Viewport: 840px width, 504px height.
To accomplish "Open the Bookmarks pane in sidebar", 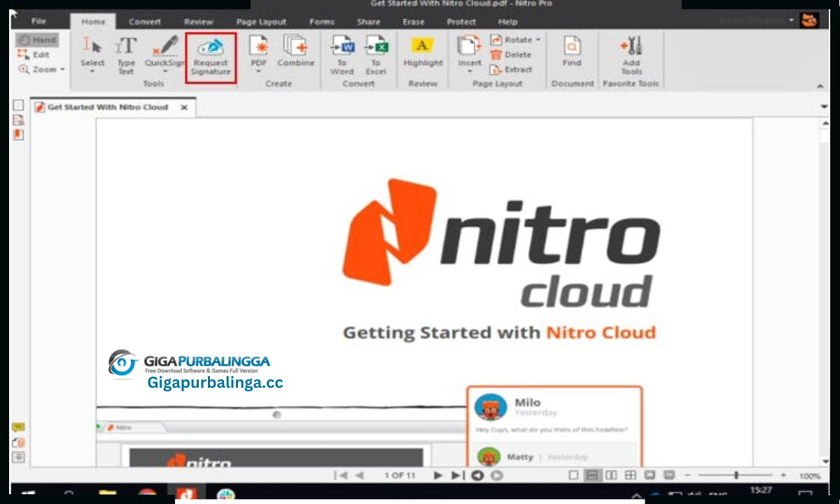I will tap(18, 120).
